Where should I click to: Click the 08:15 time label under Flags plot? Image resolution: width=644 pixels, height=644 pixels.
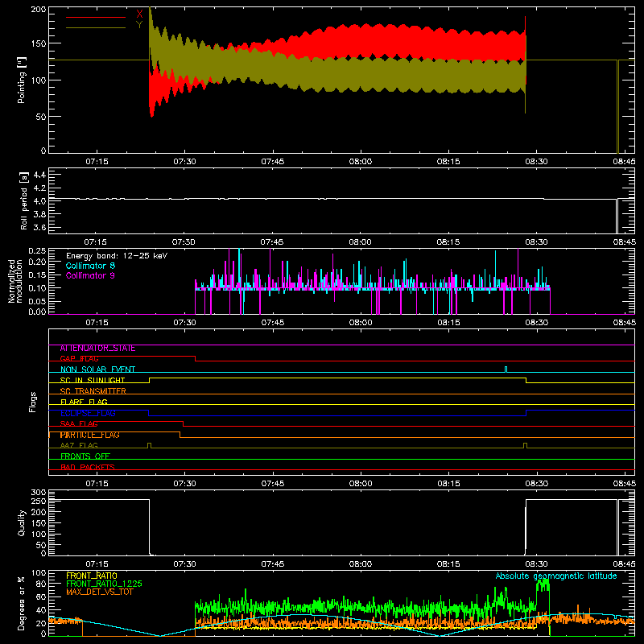point(448,484)
